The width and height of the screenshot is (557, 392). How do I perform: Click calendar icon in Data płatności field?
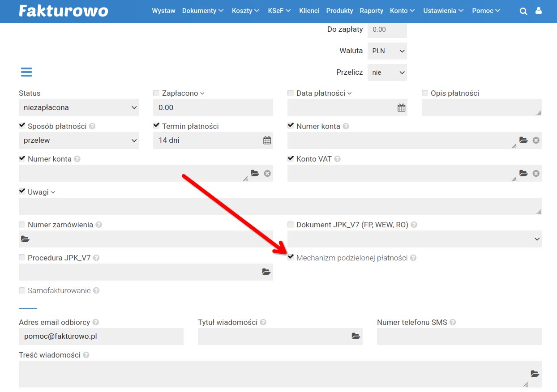click(x=401, y=107)
